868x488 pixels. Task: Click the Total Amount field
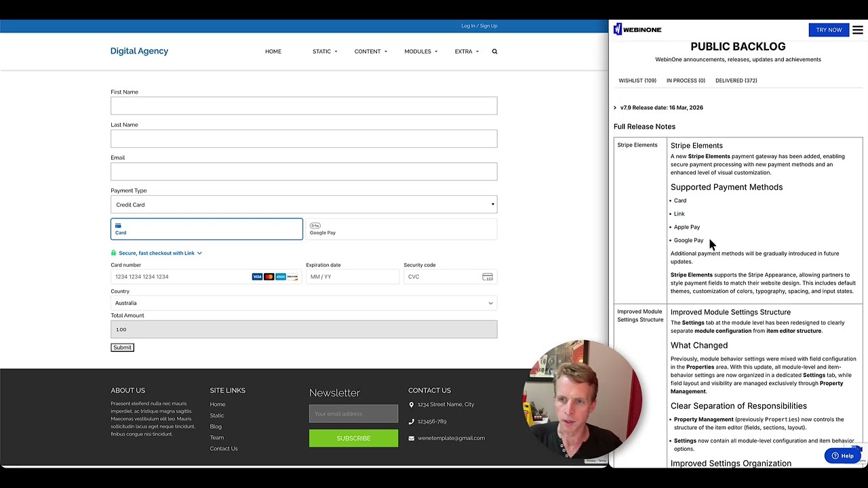[304, 329]
